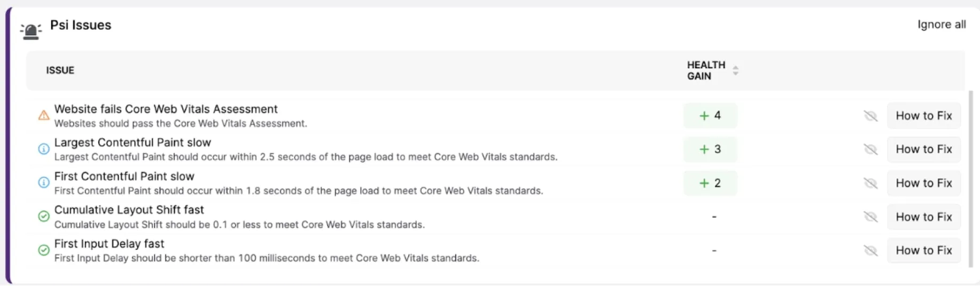Click the Issue column header
Image resolution: width=980 pixels, height=286 pixels.
[60, 70]
